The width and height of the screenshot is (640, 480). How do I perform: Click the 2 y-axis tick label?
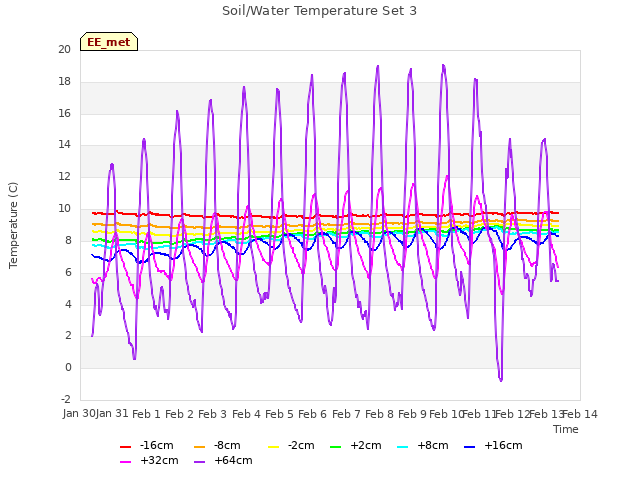click(x=68, y=336)
